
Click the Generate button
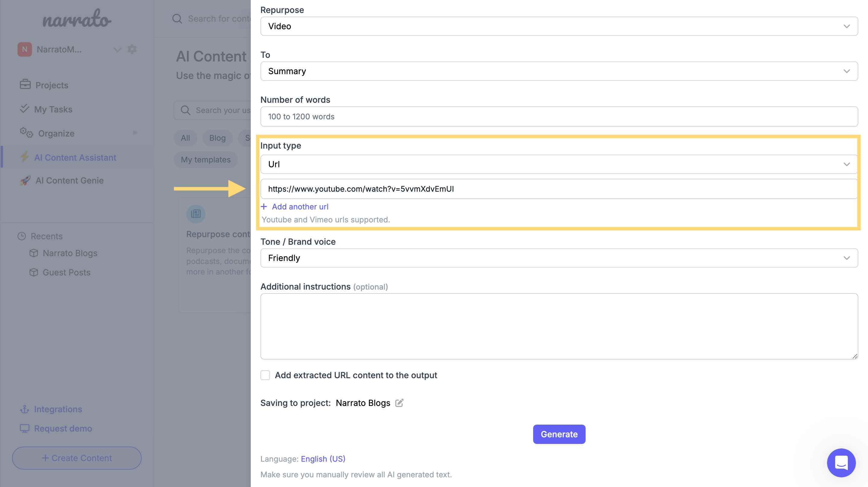[x=559, y=434]
